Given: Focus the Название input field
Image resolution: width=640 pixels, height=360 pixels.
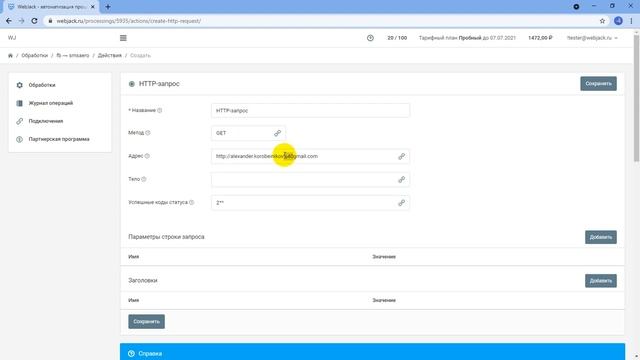Looking at the screenshot, I should (310, 111).
